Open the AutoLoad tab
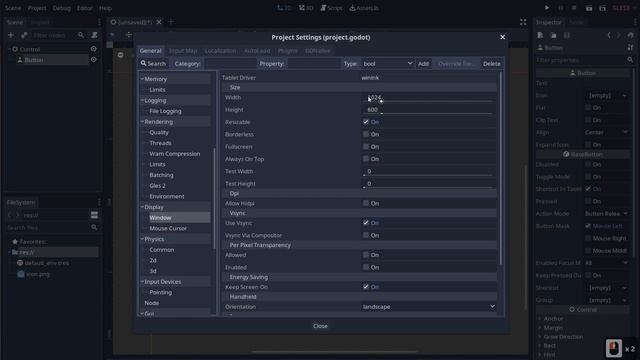 257,51
